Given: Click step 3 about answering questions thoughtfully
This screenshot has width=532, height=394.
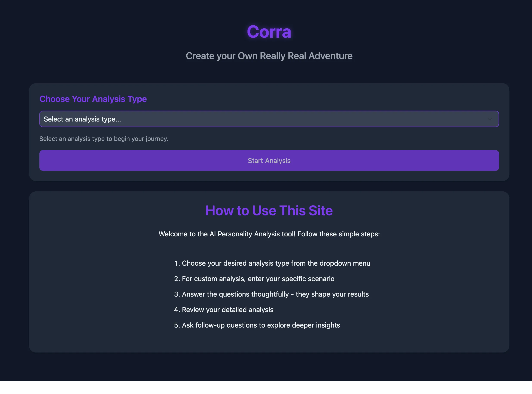Looking at the screenshot, I should click(x=271, y=294).
